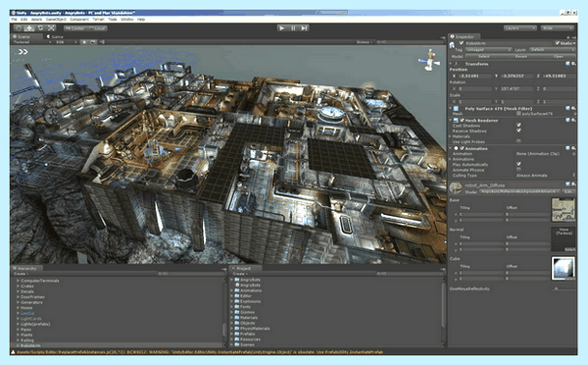This screenshot has width=588, height=365.
Task: Click the Model Revert button
Action: click(521, 56)
